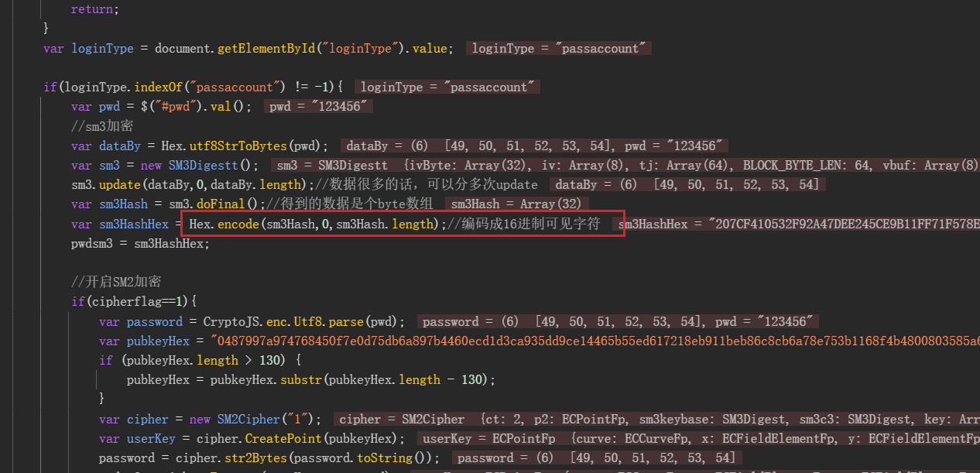980x473 pixels.
Task: Click the pwdsm3 assignment line
Action: point(140,243)
